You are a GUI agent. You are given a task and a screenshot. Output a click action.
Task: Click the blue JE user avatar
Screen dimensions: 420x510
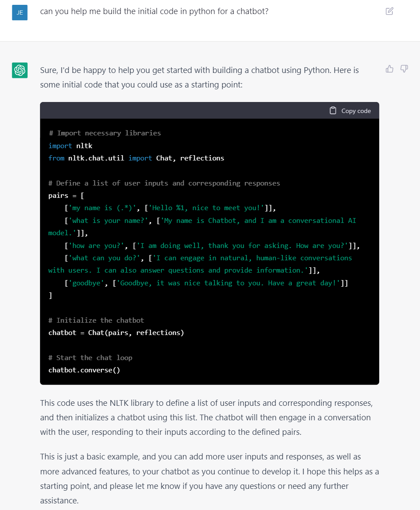(x=20, y=13)
